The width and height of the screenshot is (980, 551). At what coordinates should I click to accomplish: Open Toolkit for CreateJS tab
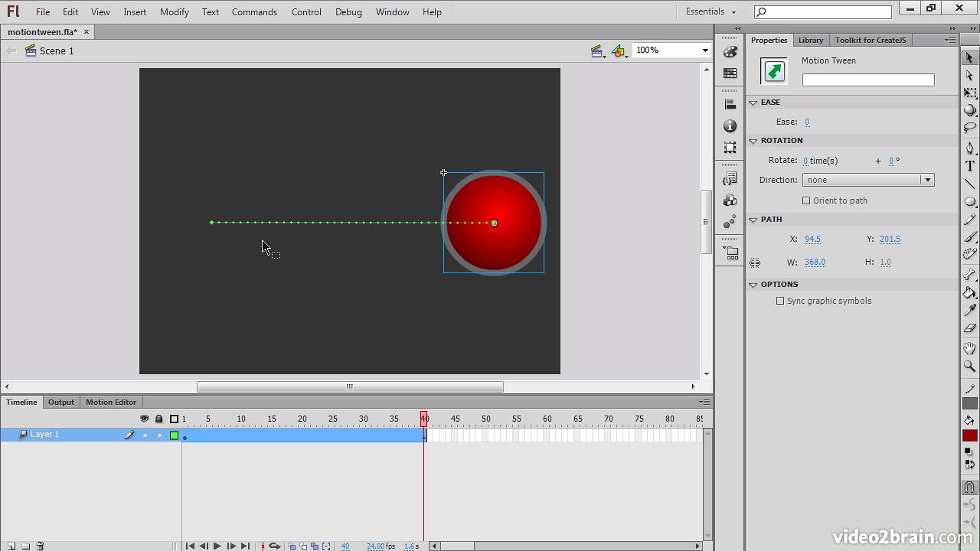point(871,40)
